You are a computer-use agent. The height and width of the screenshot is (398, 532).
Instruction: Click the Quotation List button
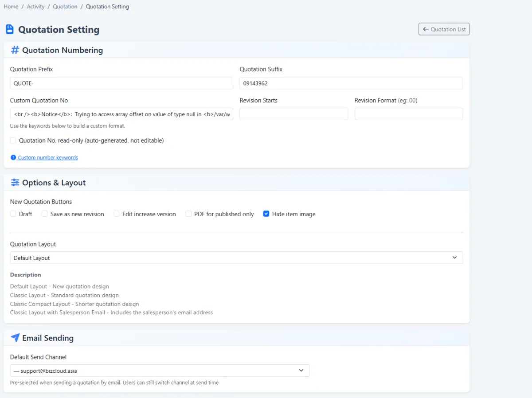(444, 29)
